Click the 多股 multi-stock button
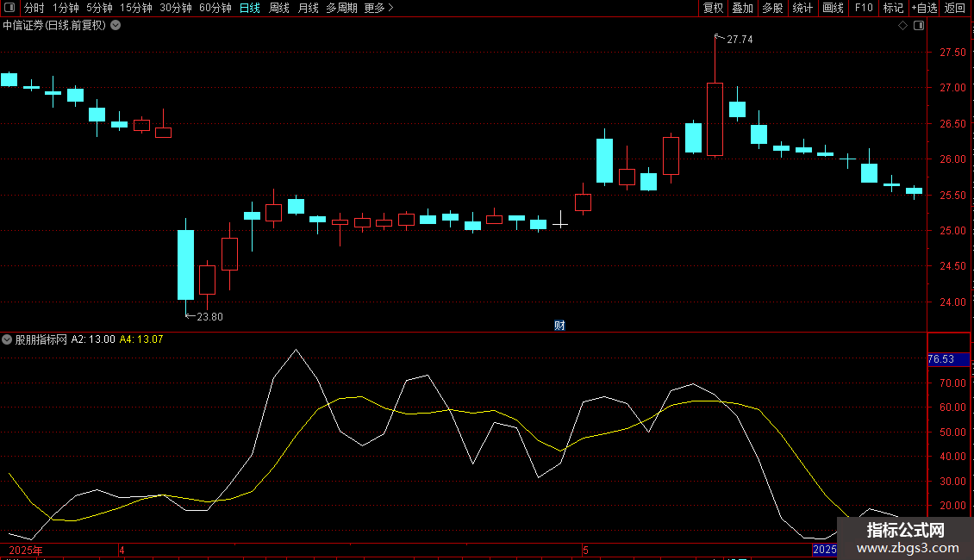974x560 pixels. [x=773, y=8]
